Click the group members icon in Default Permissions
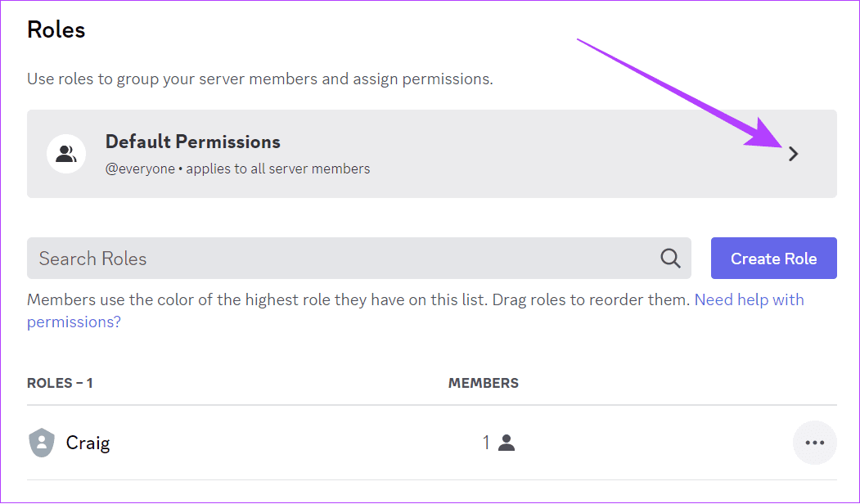This screenshot has height=504, width=860. click(66, 154)
